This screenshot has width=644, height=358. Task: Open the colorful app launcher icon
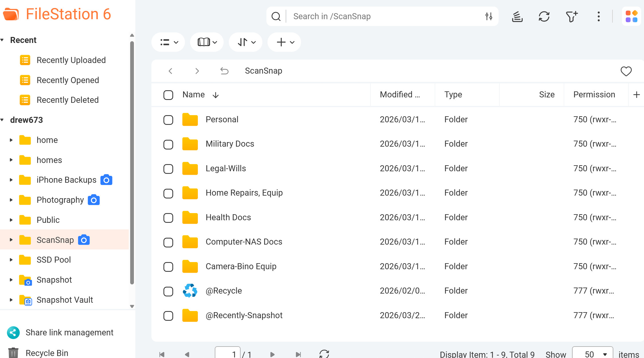pyautogui.click(x=631, y=16)
